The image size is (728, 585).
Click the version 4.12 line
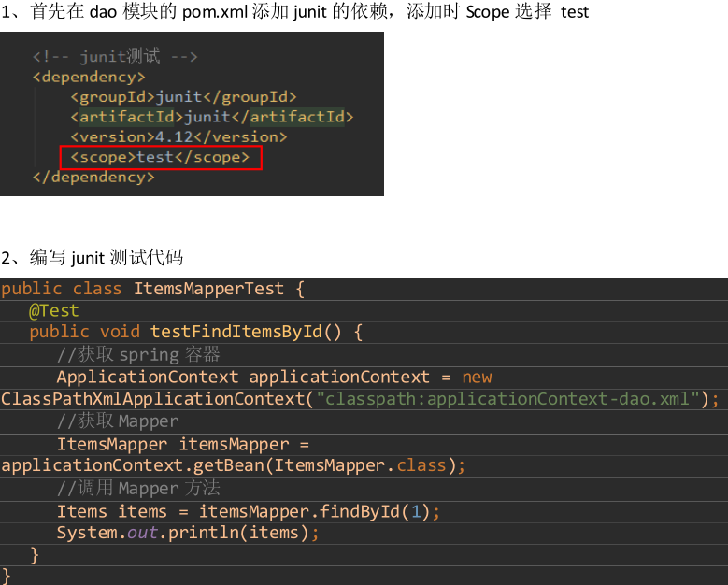click(178, 137)
